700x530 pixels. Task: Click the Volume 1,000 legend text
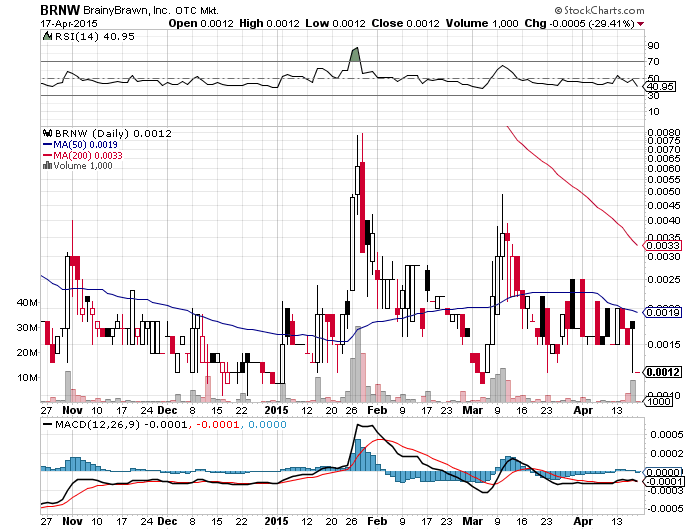pos(83,166)
